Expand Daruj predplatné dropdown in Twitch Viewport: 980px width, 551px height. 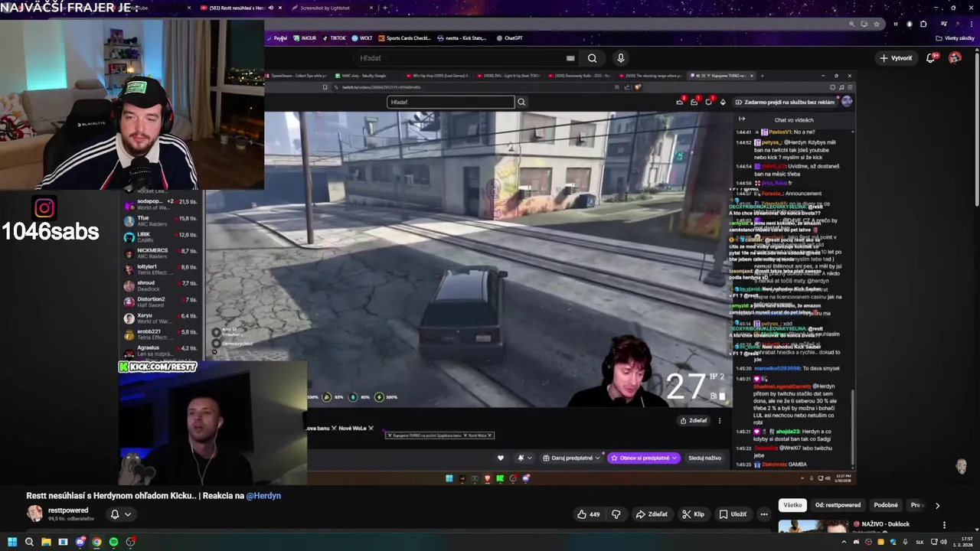click(571, 458)
